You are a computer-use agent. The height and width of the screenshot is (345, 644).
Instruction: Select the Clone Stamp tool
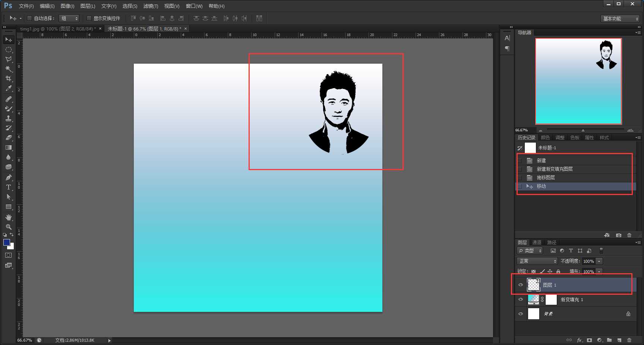click(9, 118)
